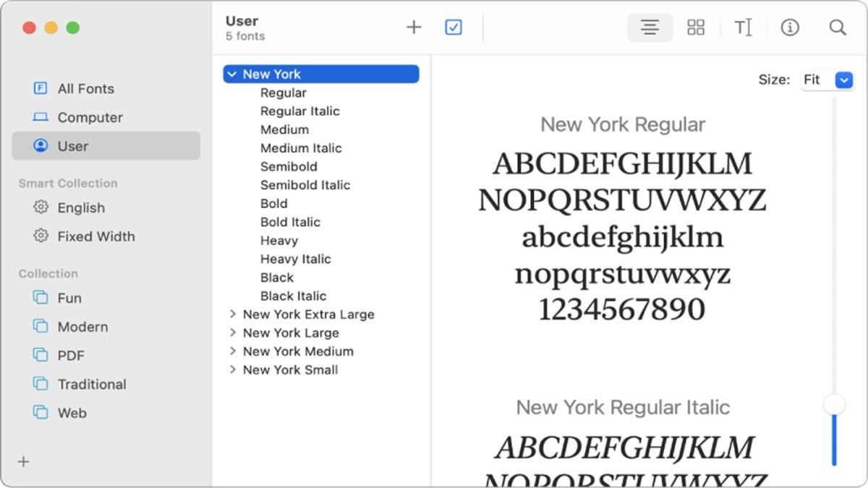Viewport: 868px width, 488px height.
Task: Select the Custom text preview icon
Action: click(743, 27)
